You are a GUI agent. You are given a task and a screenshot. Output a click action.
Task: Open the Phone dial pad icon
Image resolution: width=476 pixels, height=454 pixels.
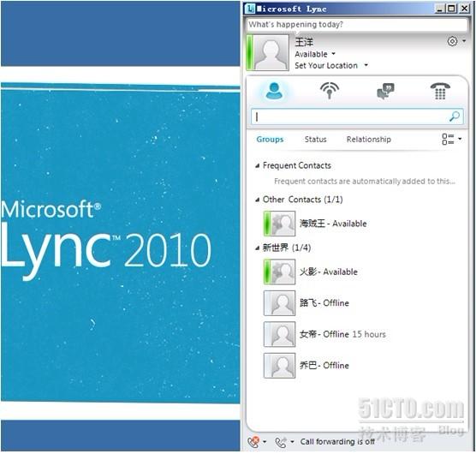[440, 91]
